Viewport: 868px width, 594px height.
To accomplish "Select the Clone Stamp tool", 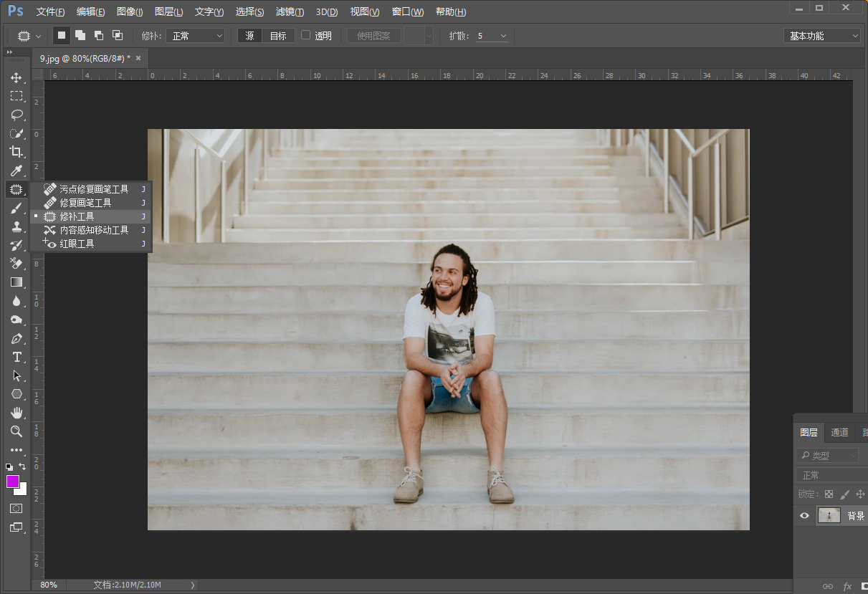I will point(16,226).
